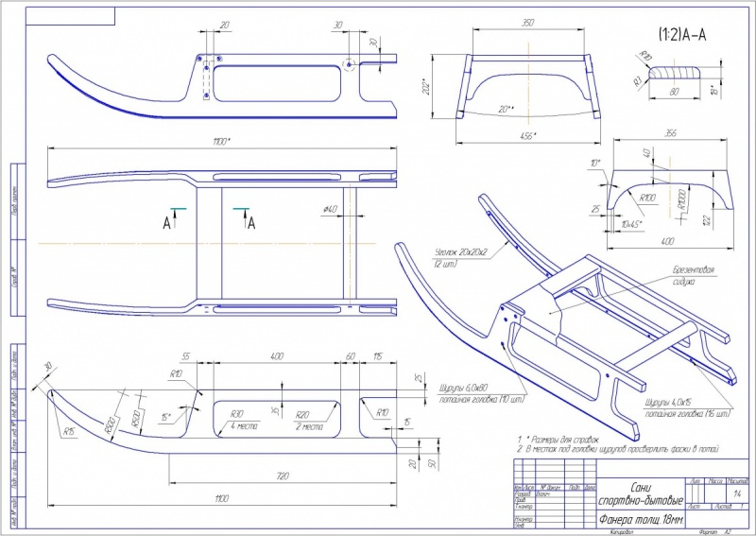Click the 'Уголок 20x20x2' callout label
Screen dimensions: 756x536
(x=454, y=257)
